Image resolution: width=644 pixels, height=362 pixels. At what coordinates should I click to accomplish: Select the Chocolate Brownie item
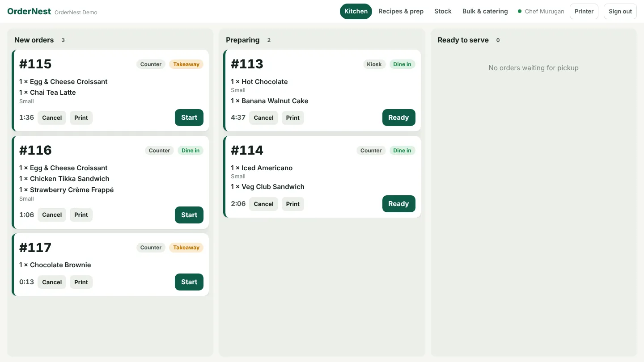pos(55,265)
